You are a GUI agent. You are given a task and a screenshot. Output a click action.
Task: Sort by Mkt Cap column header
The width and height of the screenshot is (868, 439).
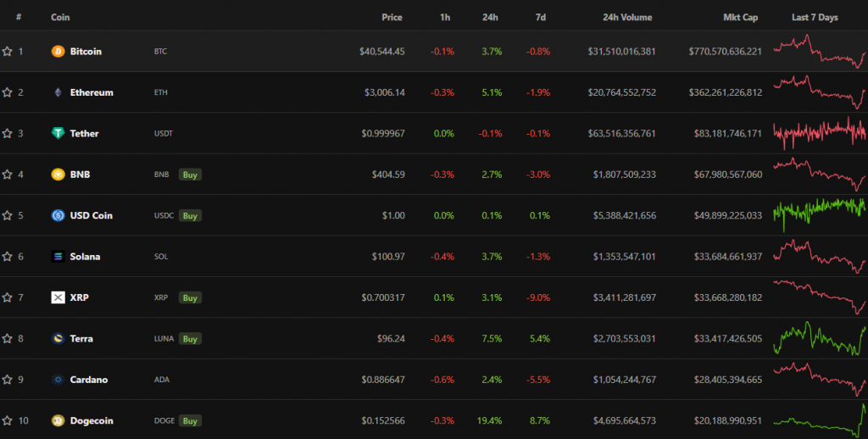point(741,17)
